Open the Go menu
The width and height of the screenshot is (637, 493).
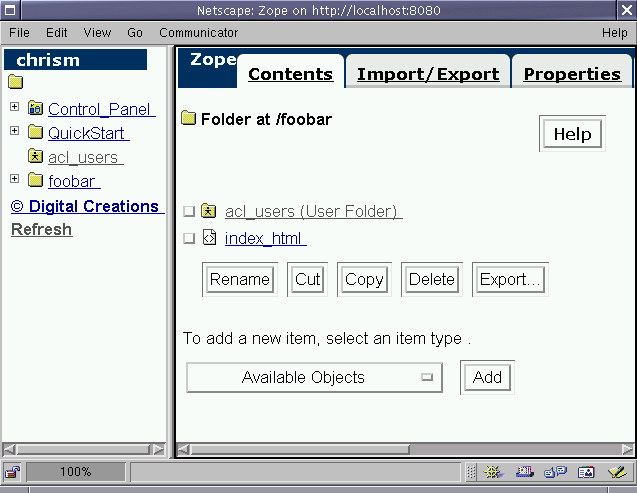coord(134,32)
